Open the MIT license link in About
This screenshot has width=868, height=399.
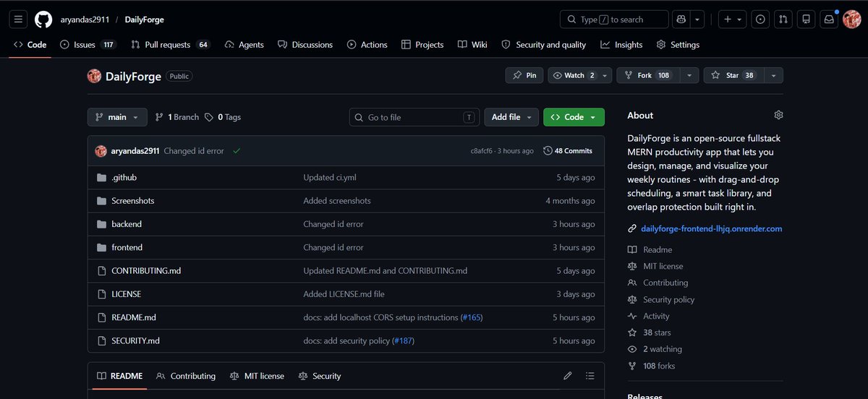click(655, 267)
